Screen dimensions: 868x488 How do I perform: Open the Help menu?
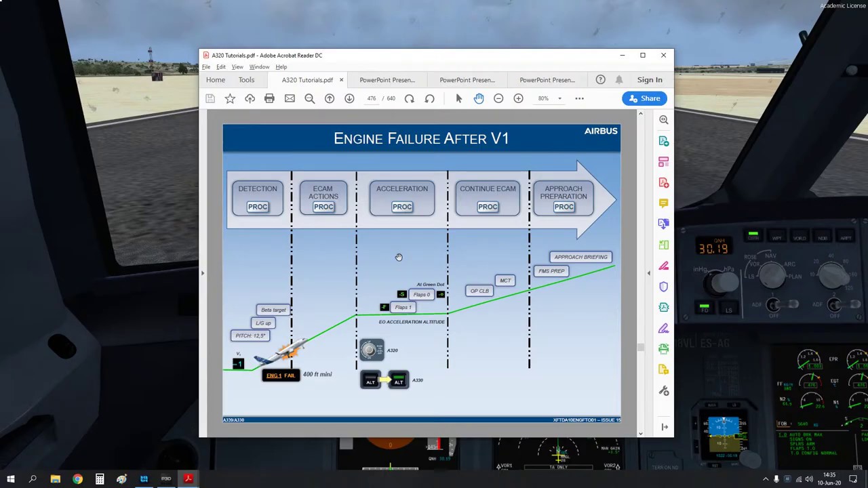281,67
